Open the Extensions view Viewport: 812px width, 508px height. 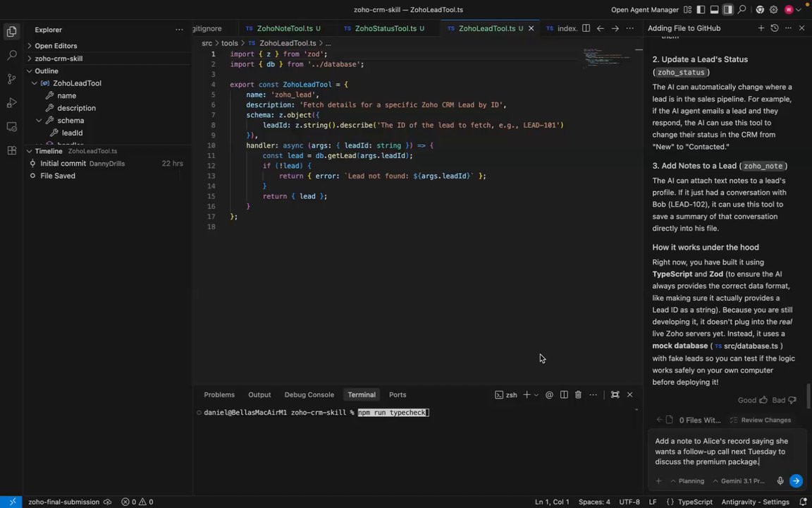[11, 150]
